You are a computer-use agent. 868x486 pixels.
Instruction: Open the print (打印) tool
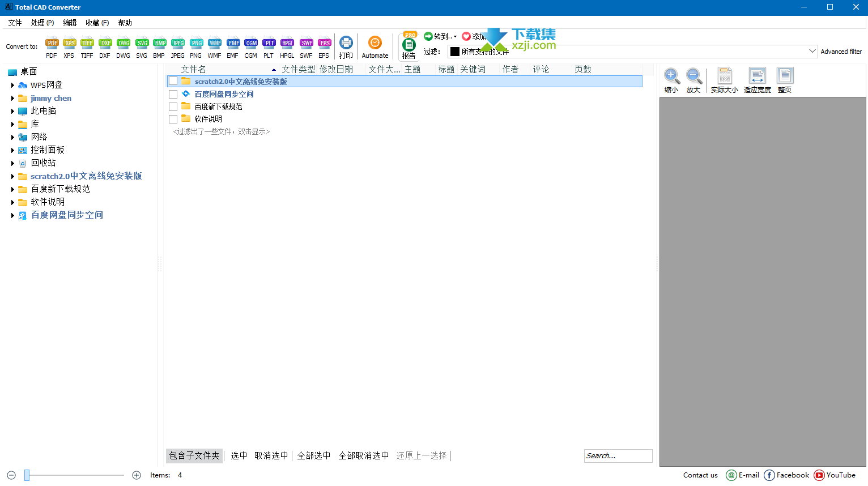point(346,48)
